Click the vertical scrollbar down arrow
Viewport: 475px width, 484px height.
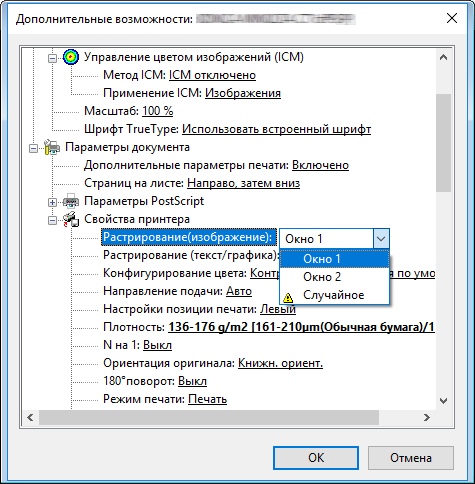443,401
